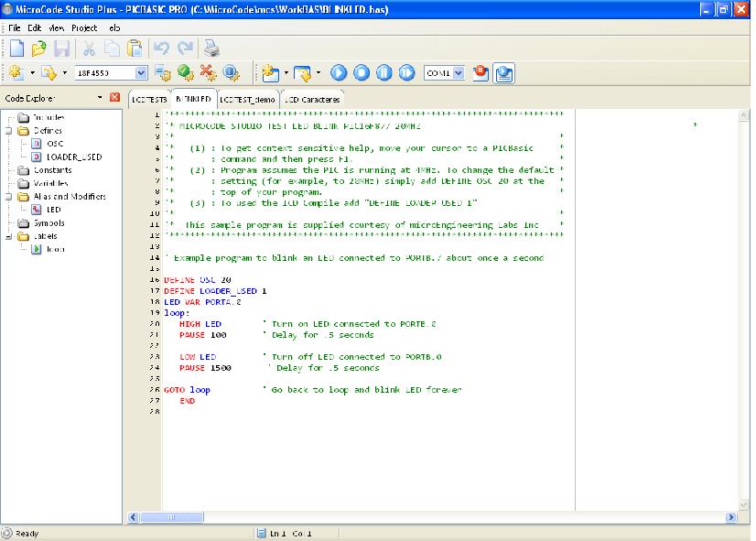
Task: Expand the Code Explorer panel dropdown arrow
Action: click(99, 97)
